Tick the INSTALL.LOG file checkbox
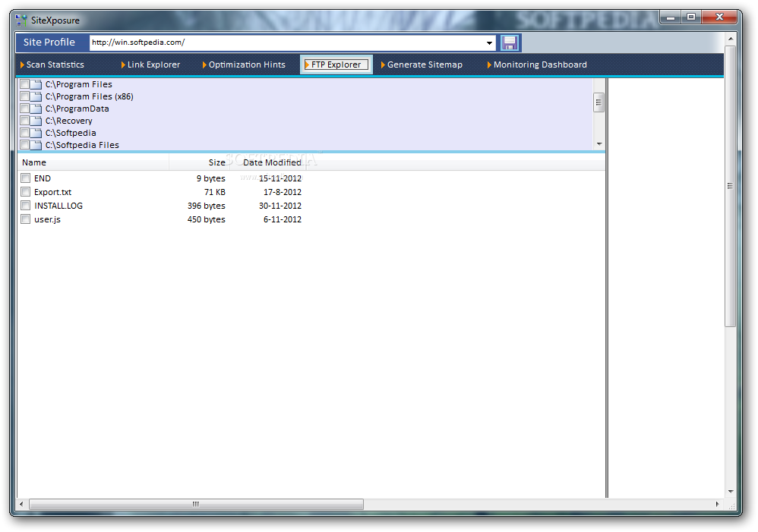This screenshot has width=758, height=532. [x=26, y=206]
